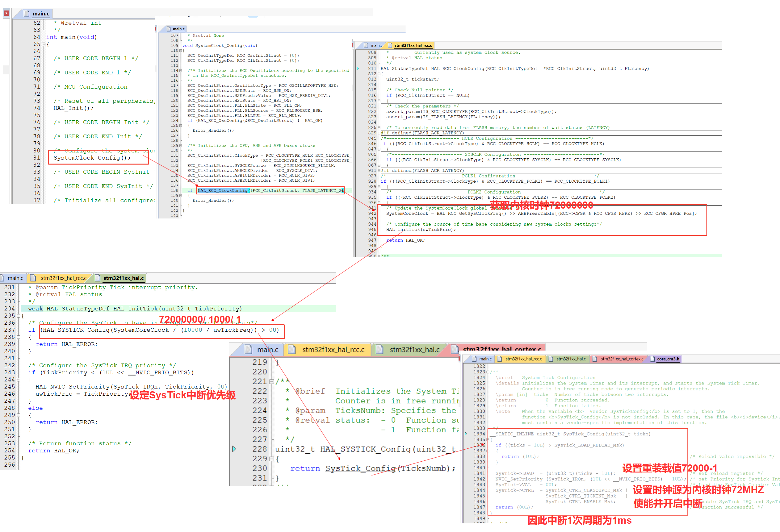
Task: Open stm32f1xx_hal_cortex.c tab beside core_cm3.h
Action: [x=619, y=359]
